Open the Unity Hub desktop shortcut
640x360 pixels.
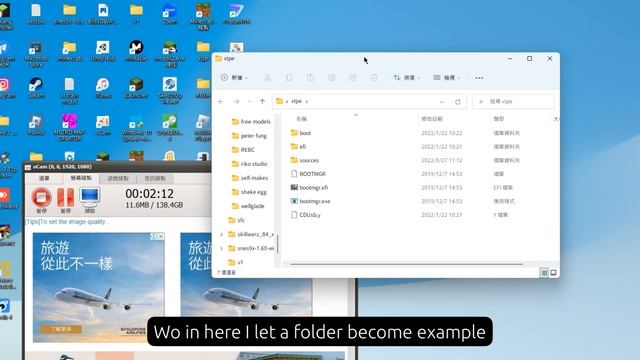tap(102, 51)
